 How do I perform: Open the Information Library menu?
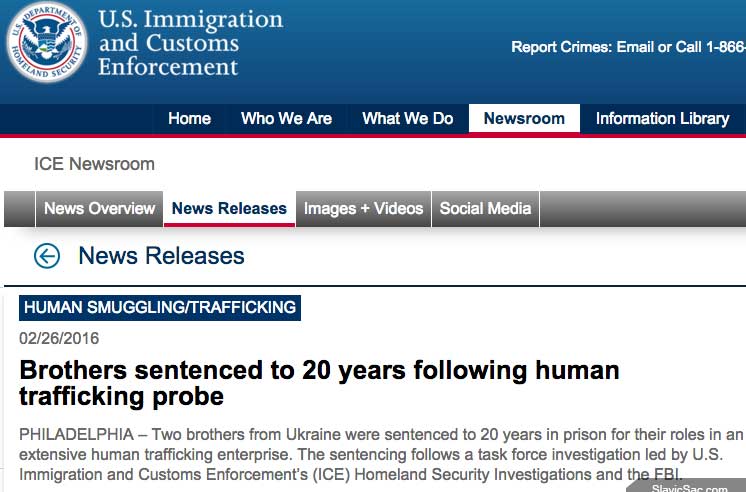click(x=663, y=118)
